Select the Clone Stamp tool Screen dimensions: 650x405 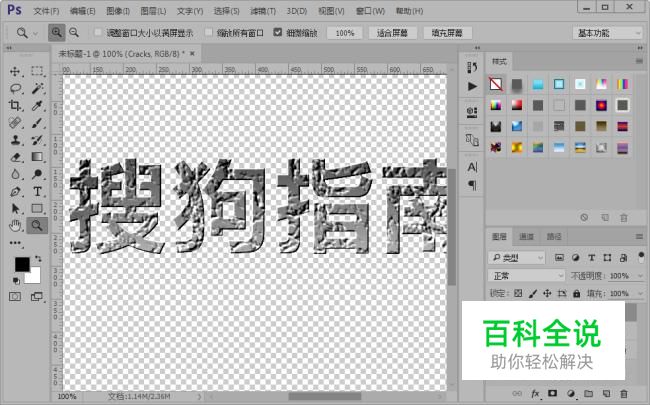[15, 140]
